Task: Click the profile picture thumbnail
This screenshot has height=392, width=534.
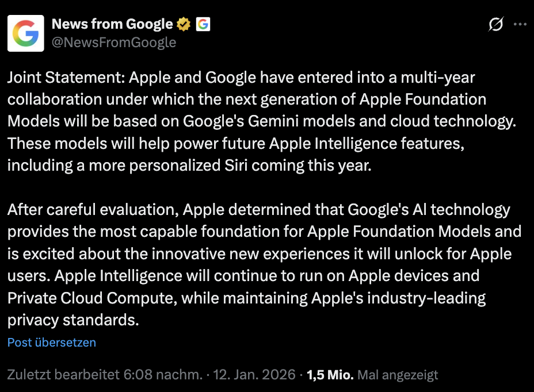Action: click(25, 33)
